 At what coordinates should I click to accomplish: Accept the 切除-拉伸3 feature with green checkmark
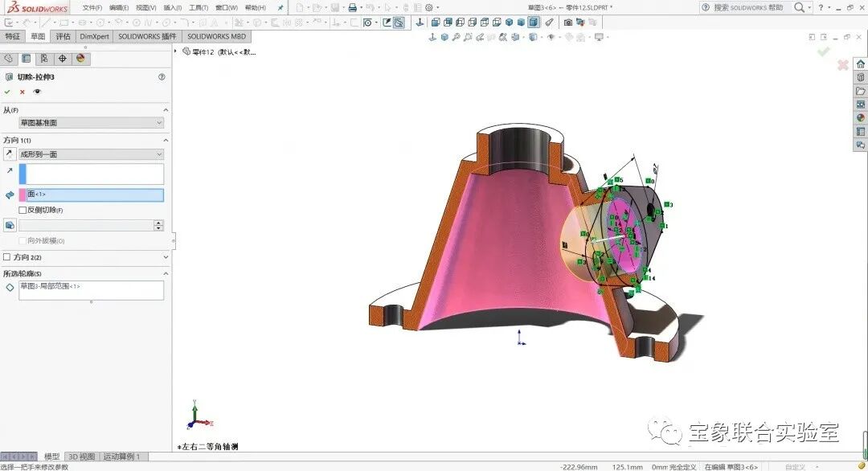(x=7, y=92)
